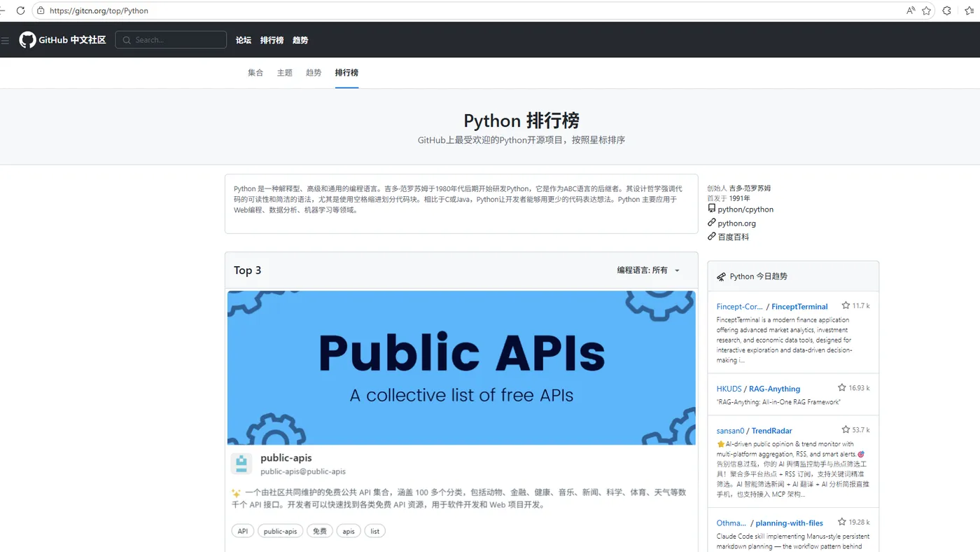Open the public-apis project title
Screen dimensions: 980x552
point(286,458)
